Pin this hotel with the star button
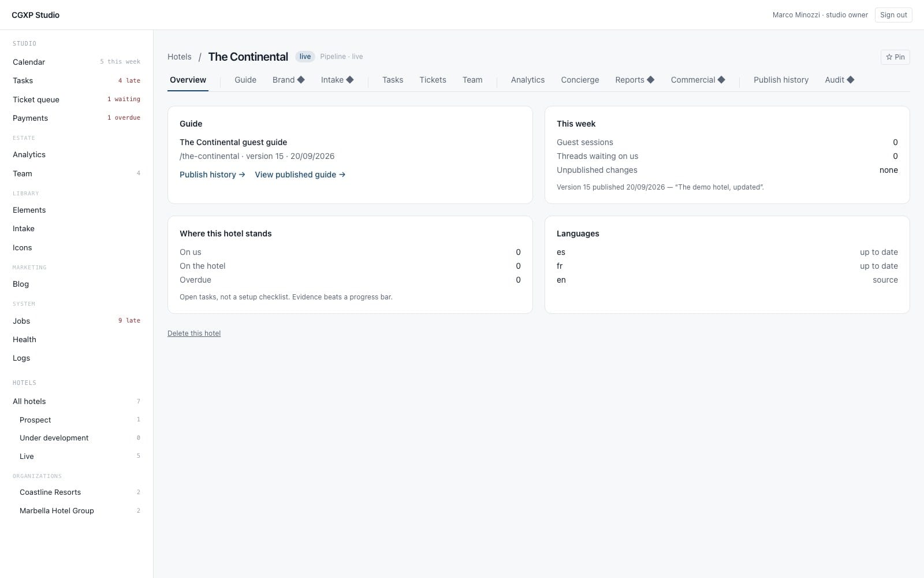 coord(895,57)
